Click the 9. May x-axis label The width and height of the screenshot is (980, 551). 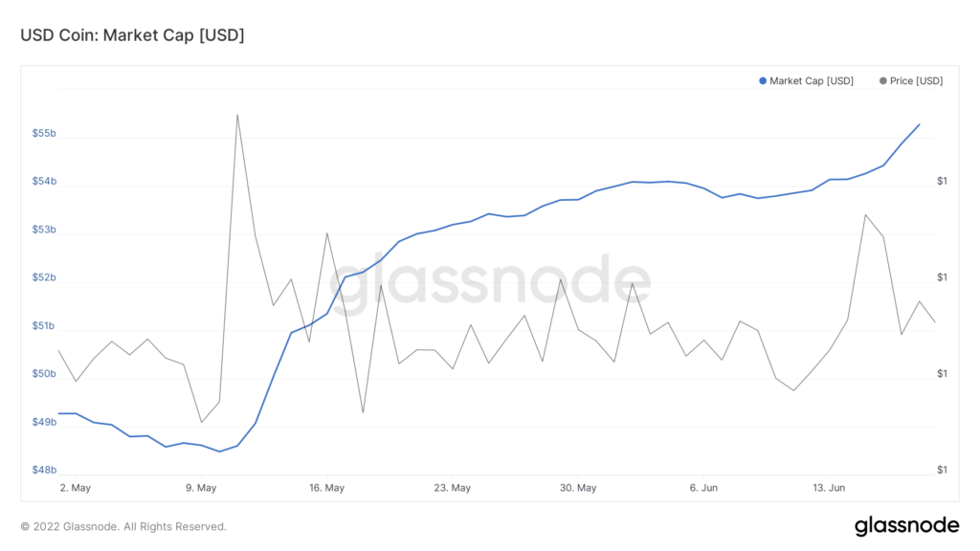pyautogui.click(x=201, y=488)
